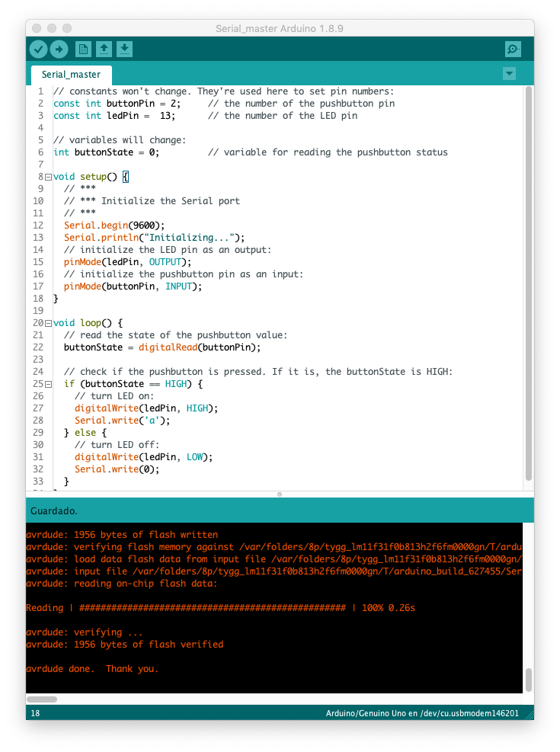
Task: Click 'digitalWrite(ledPin, HIGH);' line
Action: pos(146,408)
